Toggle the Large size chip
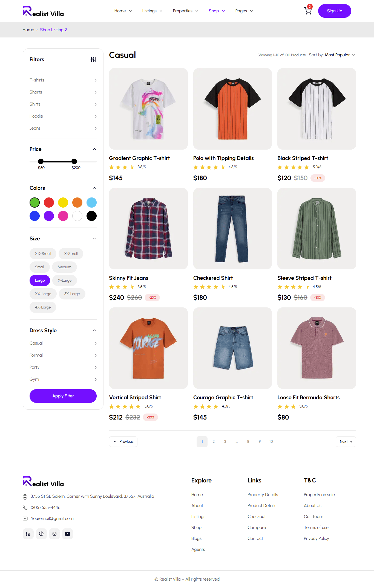Screen dimensions: 374x588 click(40, 280)
